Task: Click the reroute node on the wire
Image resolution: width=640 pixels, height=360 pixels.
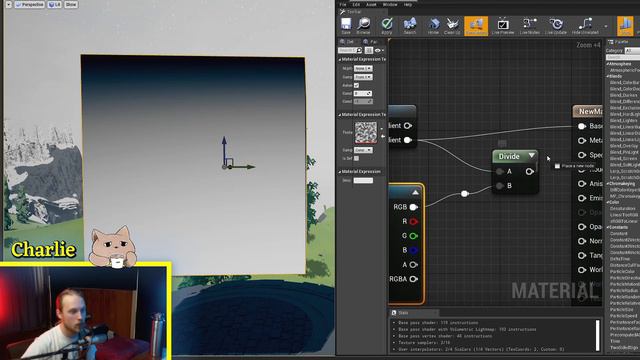Action: point(464,193)
